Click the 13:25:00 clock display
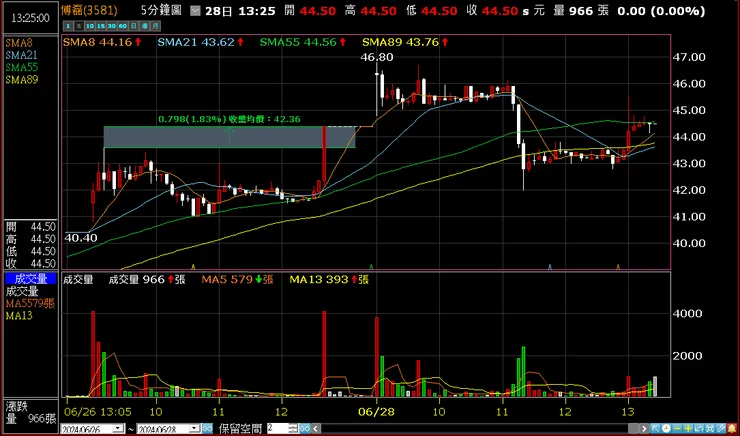740x436 pixels. [30, 18]
